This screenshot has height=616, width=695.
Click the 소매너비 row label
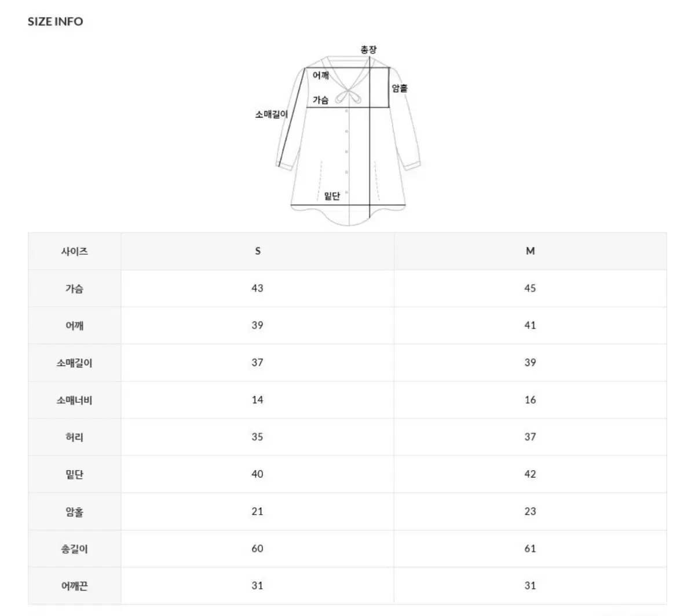click(x=75, y=400)
